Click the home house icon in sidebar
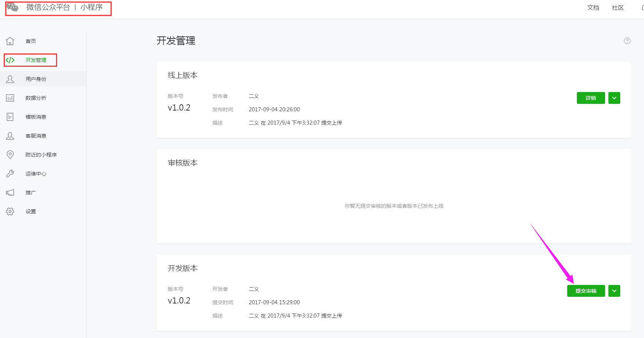The width and height of the screenshot is (644, 338). [10, 41]
